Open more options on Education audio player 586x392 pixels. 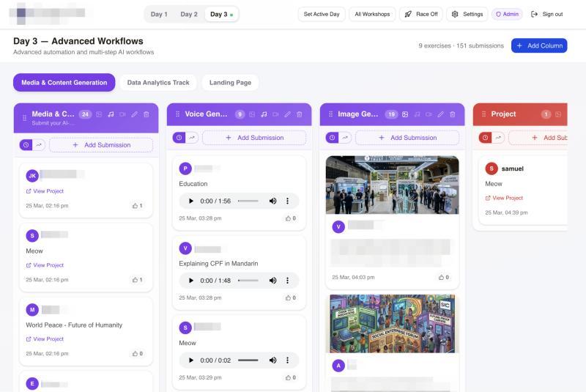click(x=287, y=201)
